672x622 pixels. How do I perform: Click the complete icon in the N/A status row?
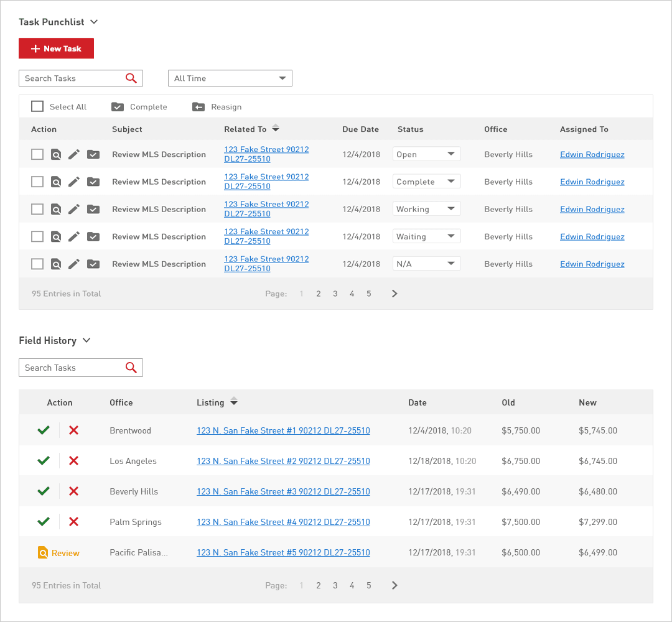click(93, 264)
